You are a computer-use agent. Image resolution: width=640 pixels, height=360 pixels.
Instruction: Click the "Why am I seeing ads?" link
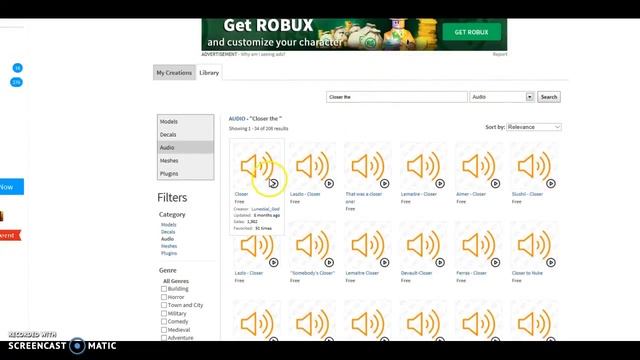pos(263,54)
